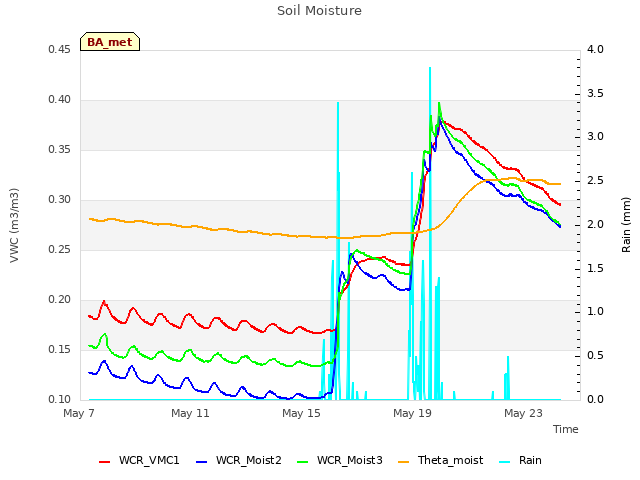
Task: Click the 0.40 left axis value
Action: tap(60, 100)
